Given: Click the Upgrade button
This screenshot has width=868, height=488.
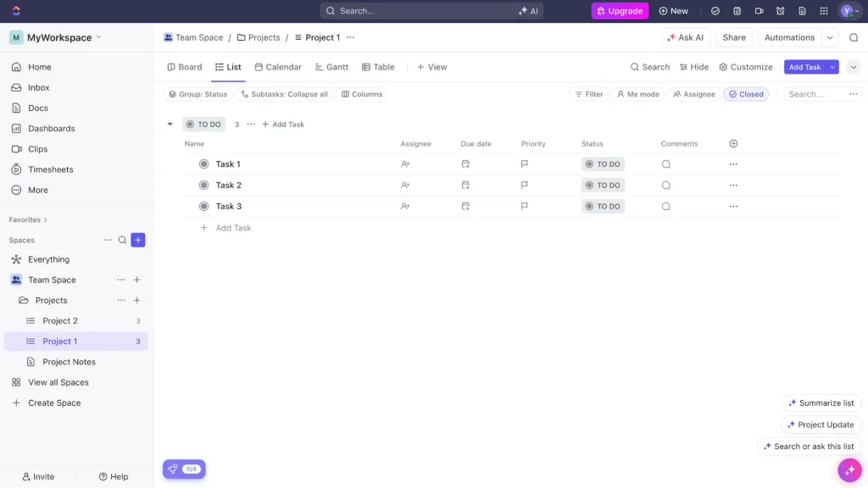Looking at the screenshot, I should 620,11.
